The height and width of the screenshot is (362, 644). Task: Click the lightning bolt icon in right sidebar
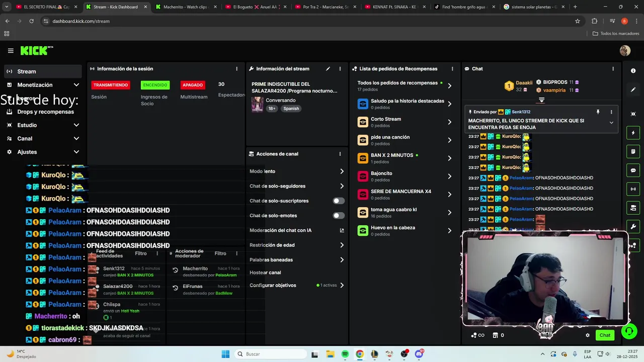click(633, 133)
